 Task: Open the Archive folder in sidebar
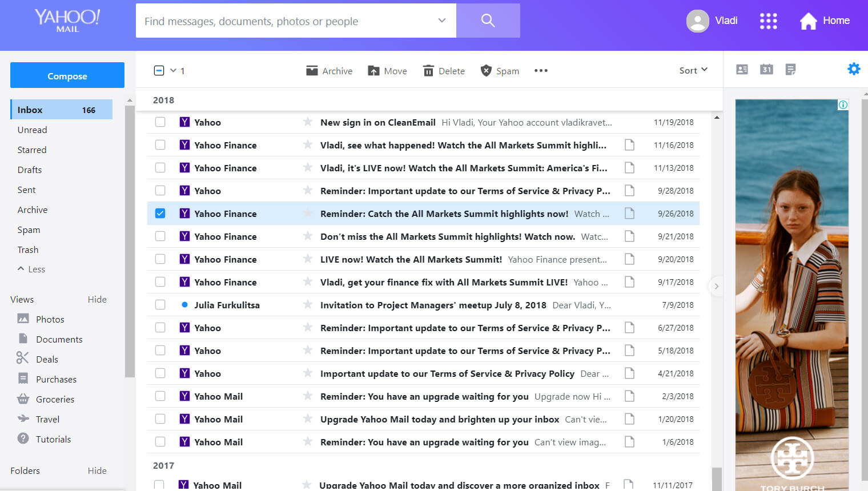click(33, 210)
